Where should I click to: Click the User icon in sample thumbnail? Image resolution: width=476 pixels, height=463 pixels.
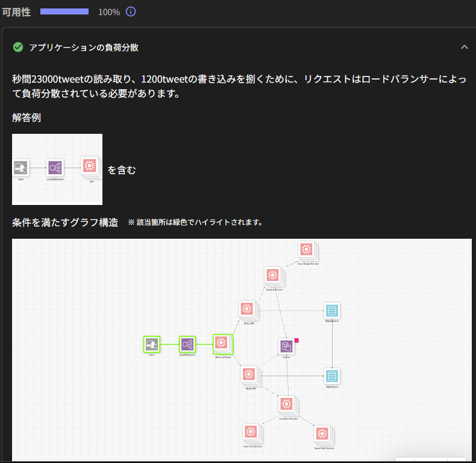coord(20,168)
